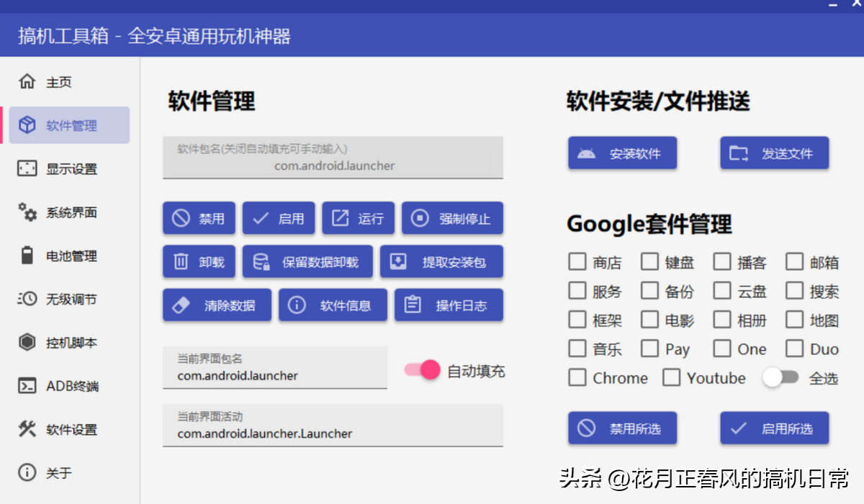The width and height of the screenshot is (864, 504).
Task: Click the clipboard icon on 操作日志
Action: [x=413, y=305]
